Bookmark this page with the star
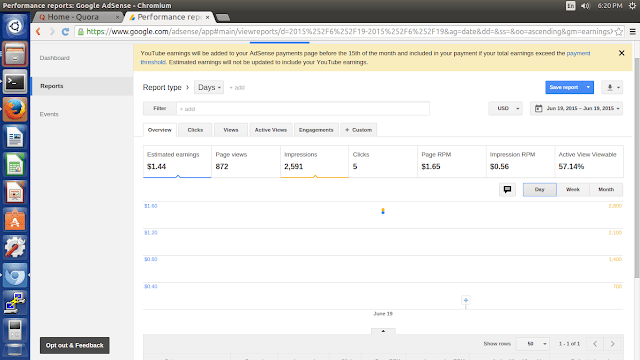640x360 pixels. pos(619,31)
